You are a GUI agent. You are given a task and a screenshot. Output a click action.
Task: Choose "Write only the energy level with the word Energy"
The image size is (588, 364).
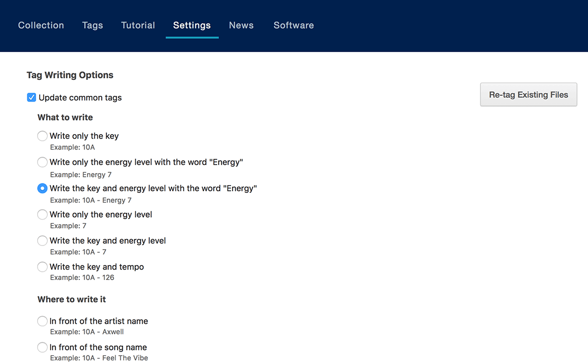click(x=42, y=162)
